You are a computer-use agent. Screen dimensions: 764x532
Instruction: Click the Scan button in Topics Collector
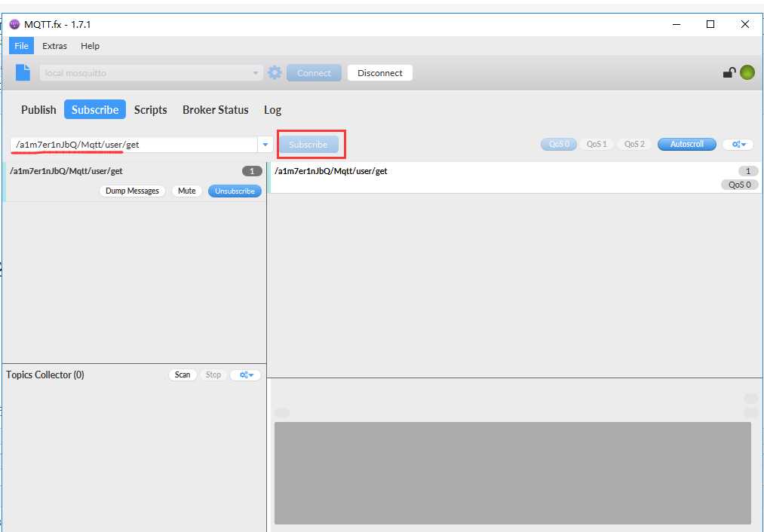(x=183, y=375)
